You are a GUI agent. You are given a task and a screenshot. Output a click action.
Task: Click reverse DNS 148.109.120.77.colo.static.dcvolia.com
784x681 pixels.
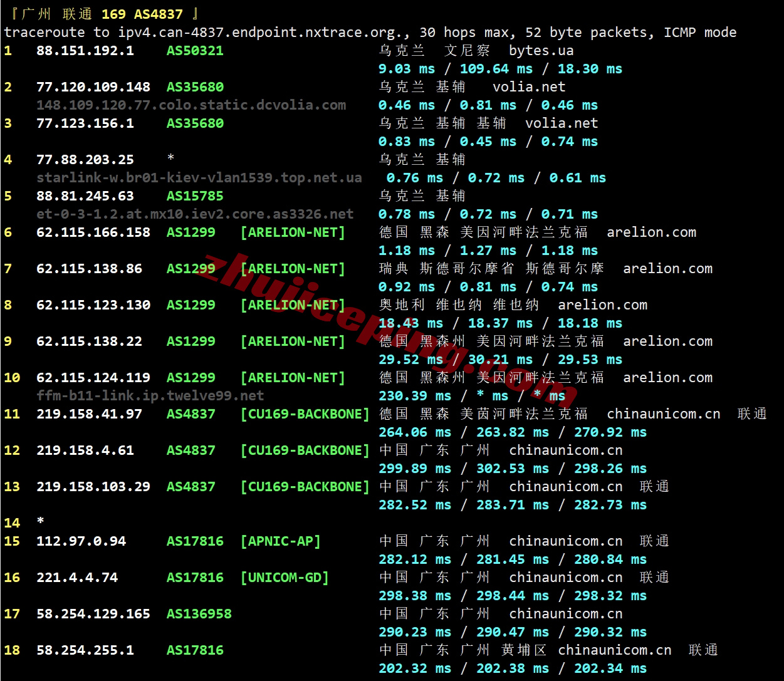(x=191, y=105)
